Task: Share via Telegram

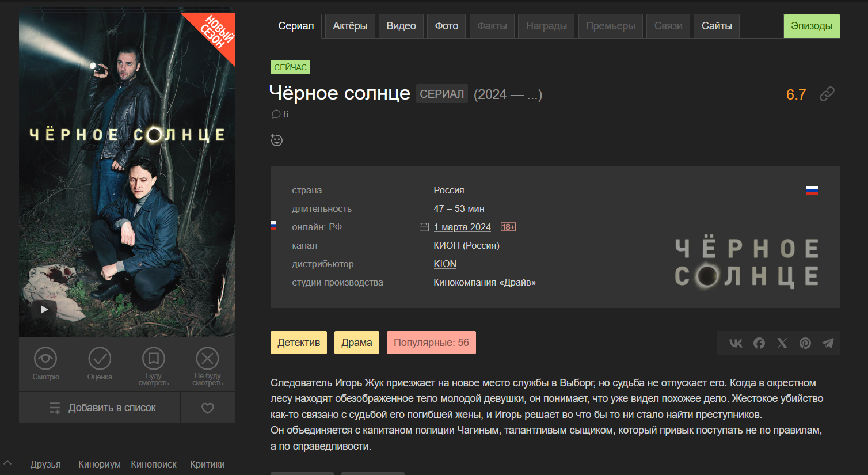Action: (828, 343)
